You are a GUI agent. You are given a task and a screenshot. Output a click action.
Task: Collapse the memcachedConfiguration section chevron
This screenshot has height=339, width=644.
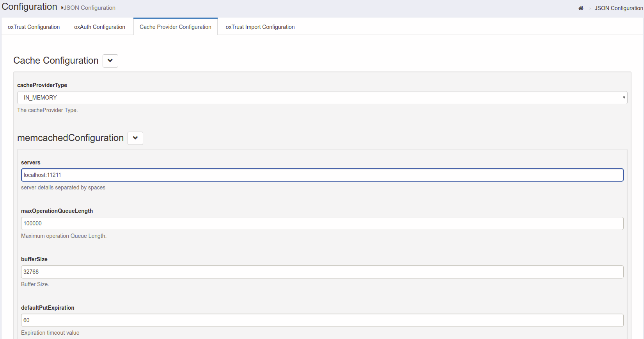(x=135, y=138)
